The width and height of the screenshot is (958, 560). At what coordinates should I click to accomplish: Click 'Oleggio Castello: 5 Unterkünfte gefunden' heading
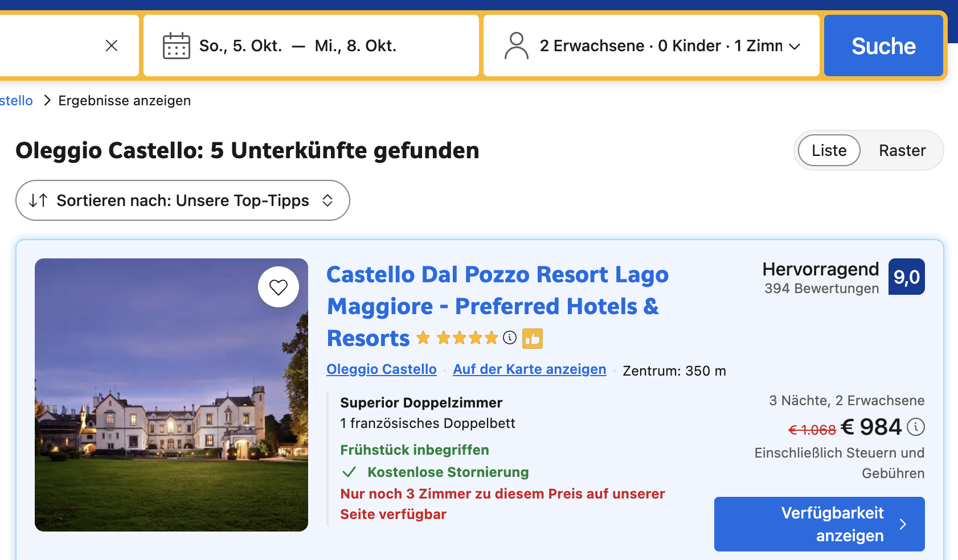click(247, 151)
